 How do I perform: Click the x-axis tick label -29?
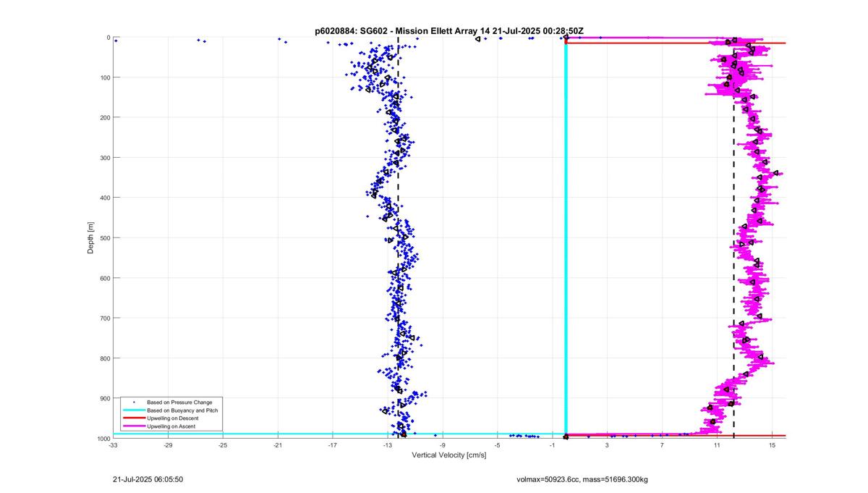pyautogui.click(x=168, y=445)
